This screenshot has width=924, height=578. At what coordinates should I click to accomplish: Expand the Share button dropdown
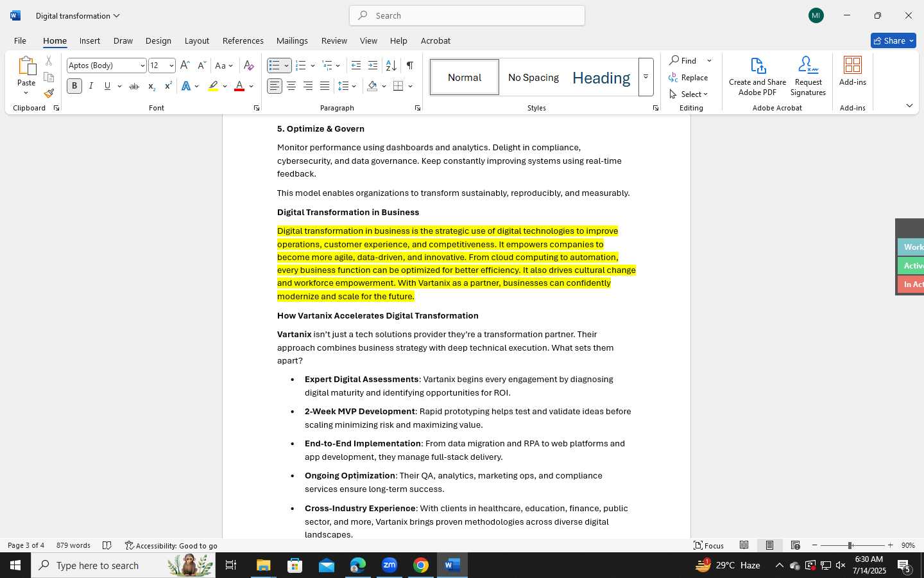click(x=911, y=40)
